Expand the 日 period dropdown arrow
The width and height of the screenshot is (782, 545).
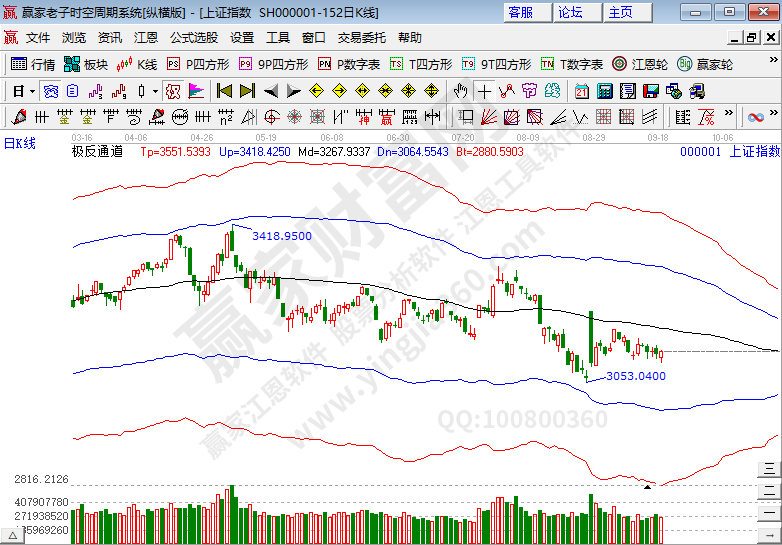click(33, 91)
